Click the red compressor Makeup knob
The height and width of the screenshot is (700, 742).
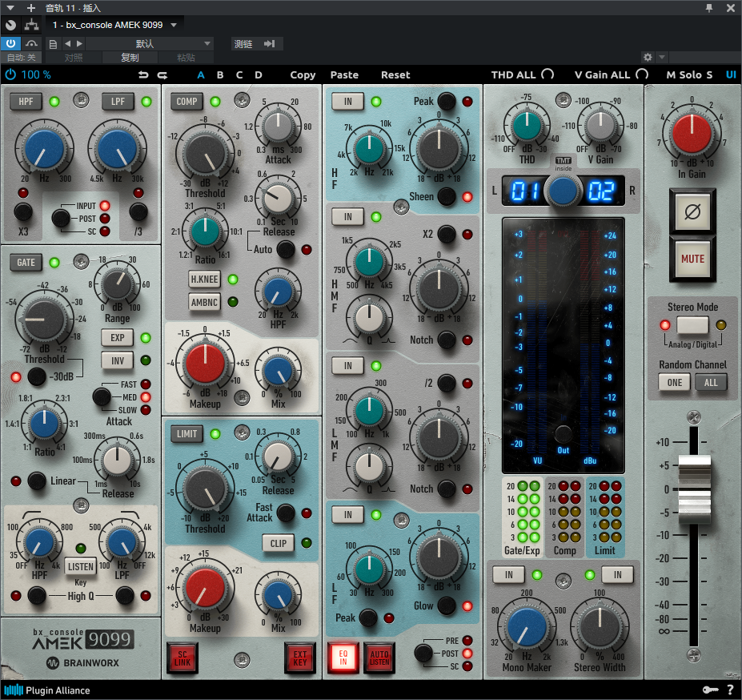(205, 364)
